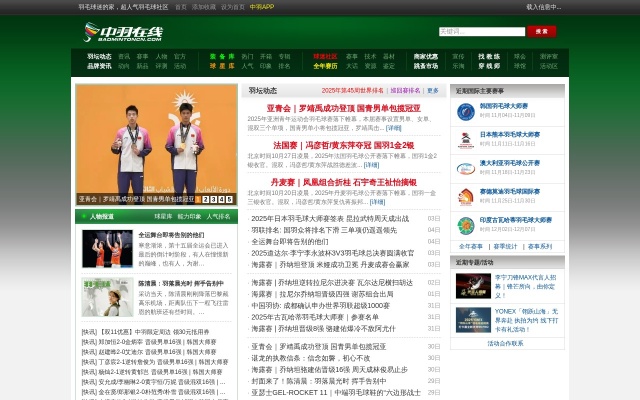Open the Kumamoto Japan Masters logo icon
Viewport: 640px width, 400px height.
(466, 140)
